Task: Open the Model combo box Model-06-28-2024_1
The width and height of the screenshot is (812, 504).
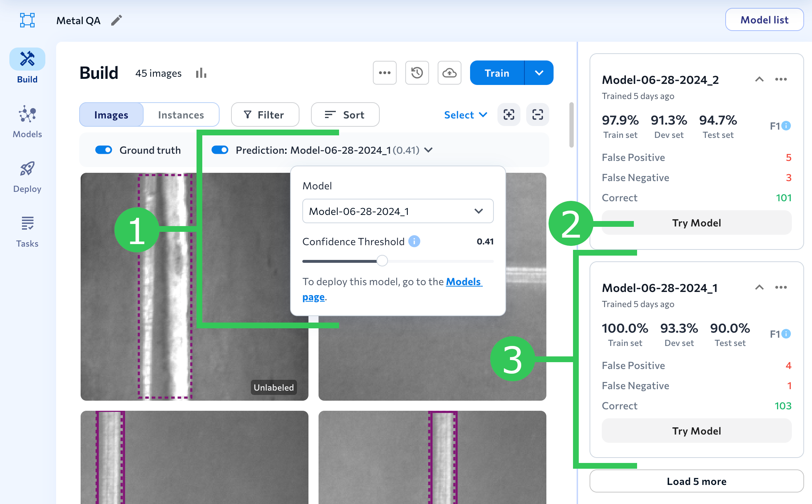Action: coord(398,211)
